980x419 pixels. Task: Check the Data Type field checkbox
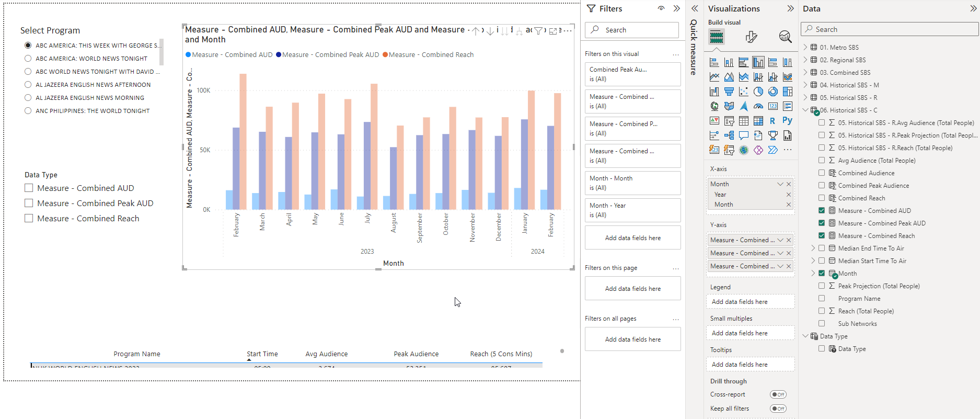[x=822, y=349]
